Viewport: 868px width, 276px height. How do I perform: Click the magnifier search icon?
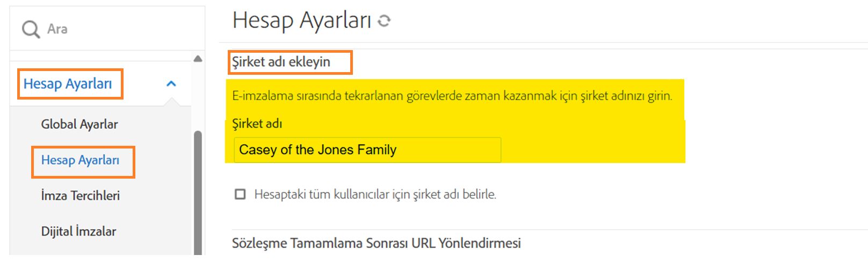pyautogui.click(x=31, y=29)
